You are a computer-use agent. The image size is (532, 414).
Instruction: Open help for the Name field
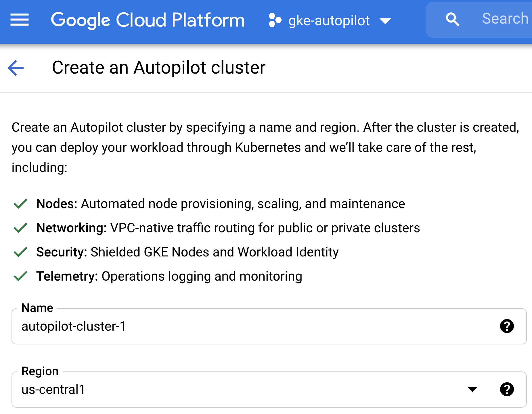[507, 326]
